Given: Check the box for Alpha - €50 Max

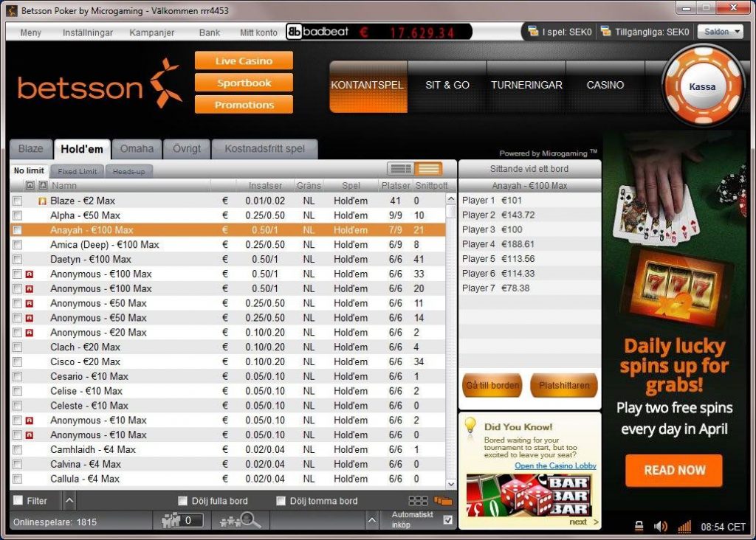Looking at the screenshot, I should click(x=18, y=215).
